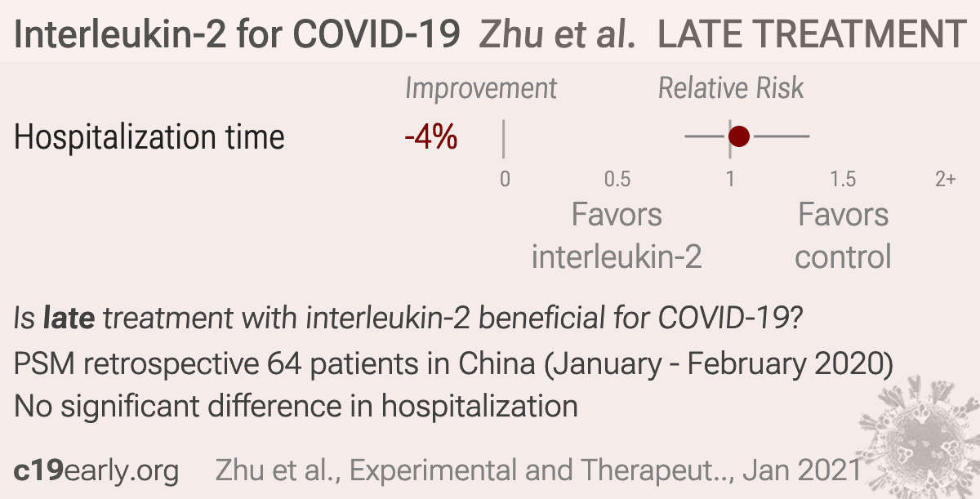This screenshot has height=499, width=980.
Task: Click the Relative Risk column header
Action: point(731,88)
